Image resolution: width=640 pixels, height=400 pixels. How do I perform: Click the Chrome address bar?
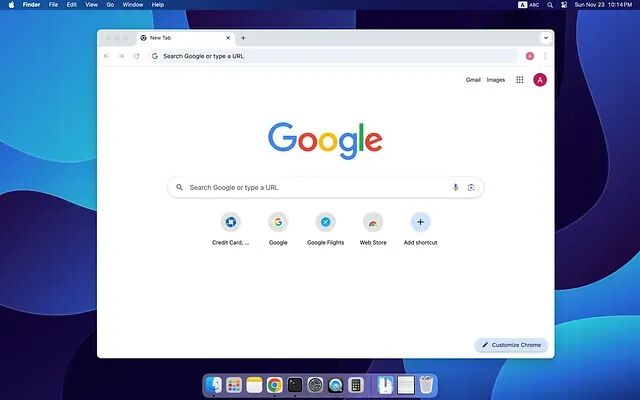click(x=333, y=56)
